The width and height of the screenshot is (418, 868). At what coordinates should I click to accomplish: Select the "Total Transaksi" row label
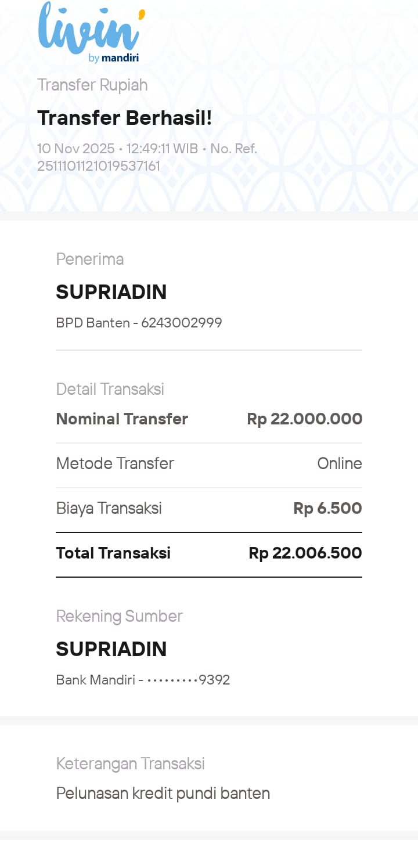[113, 553]
